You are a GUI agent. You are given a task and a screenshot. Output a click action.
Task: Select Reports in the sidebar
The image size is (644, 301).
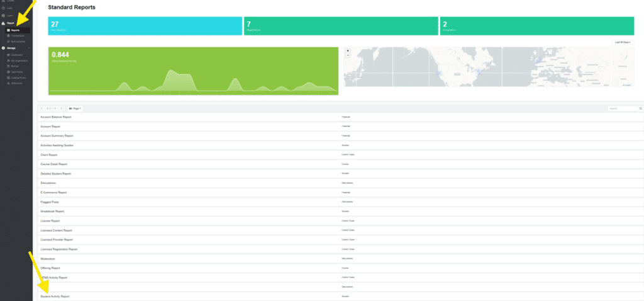click(x=18, y=30)
